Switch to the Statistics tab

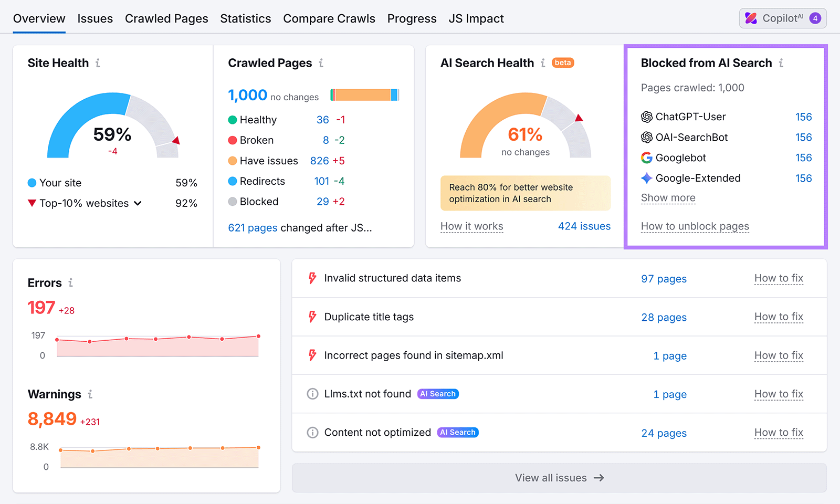point(245,18)
